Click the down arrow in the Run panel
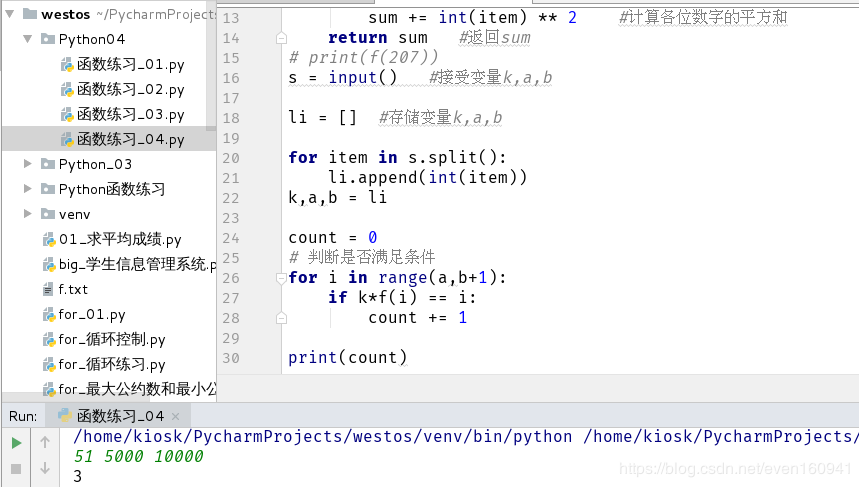This screenshot has width=859, height=487. [x=44, y=468]
